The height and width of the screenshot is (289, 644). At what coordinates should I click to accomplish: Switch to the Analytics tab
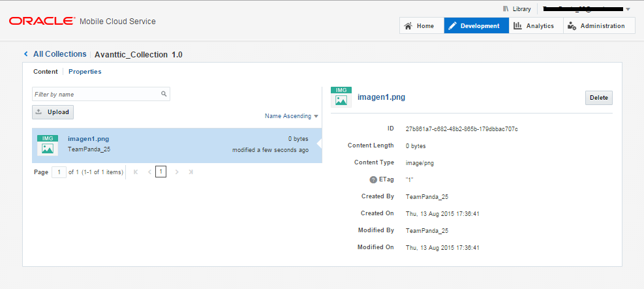coord(533,26)
